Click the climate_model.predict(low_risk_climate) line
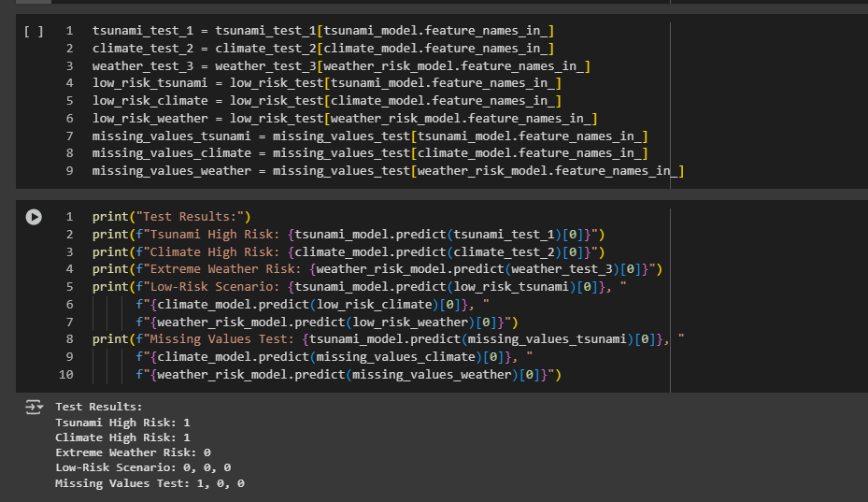This screenshot has width=868, height=502. [x=313, y=305]
